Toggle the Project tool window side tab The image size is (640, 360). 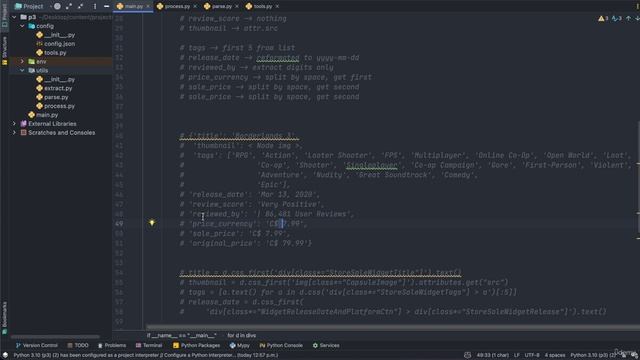point(4,15)
